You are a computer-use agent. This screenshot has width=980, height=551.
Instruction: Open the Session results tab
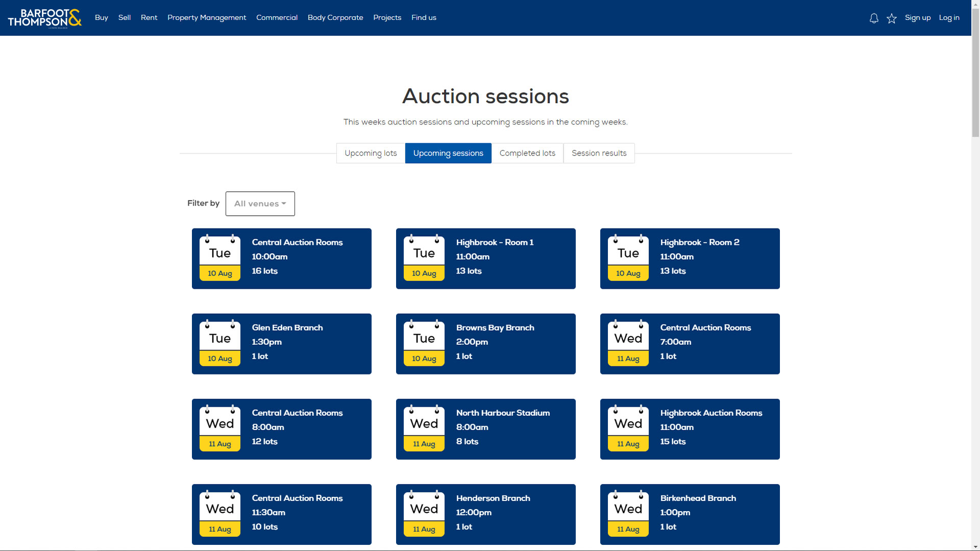point(599,153)
